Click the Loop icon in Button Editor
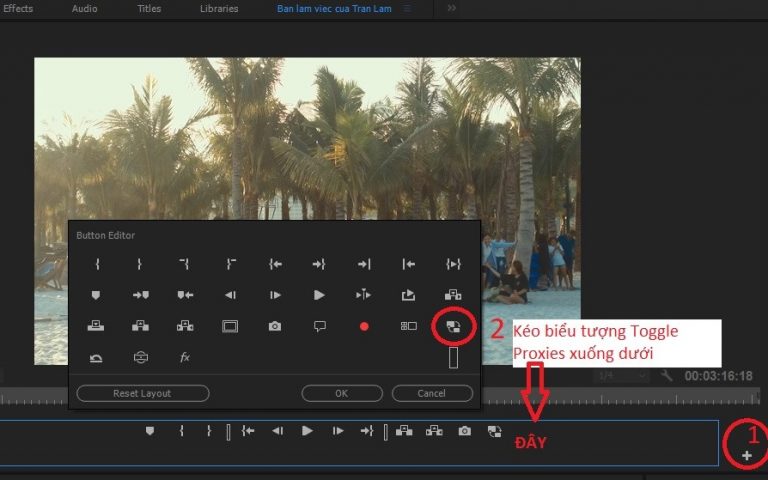Viewport: 768px width, 480px height. click(x=97, y=357)
